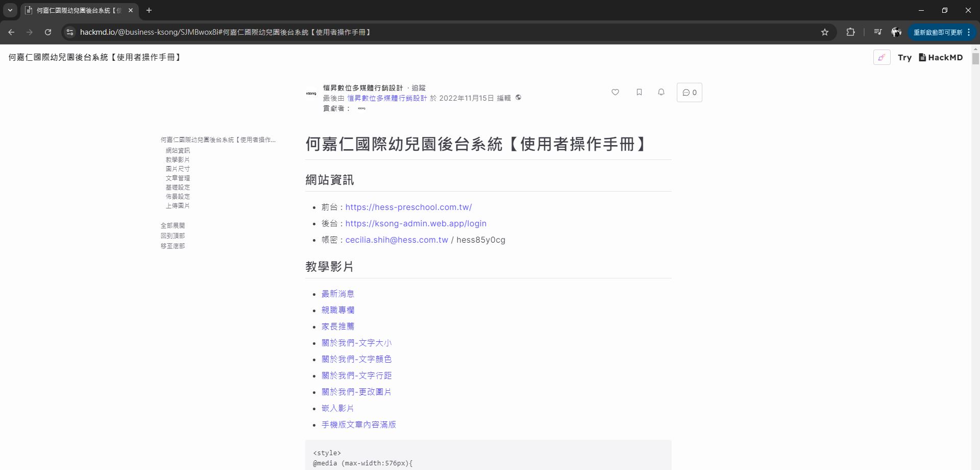Click 回到頂部 to go to top
The width and height of the screenshot is (980, 470).
coord(173,236)
